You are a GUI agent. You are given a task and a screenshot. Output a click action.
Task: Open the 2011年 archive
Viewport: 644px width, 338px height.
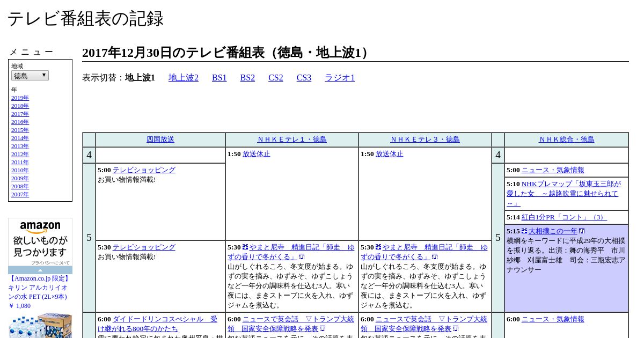[x=20, y=163]
